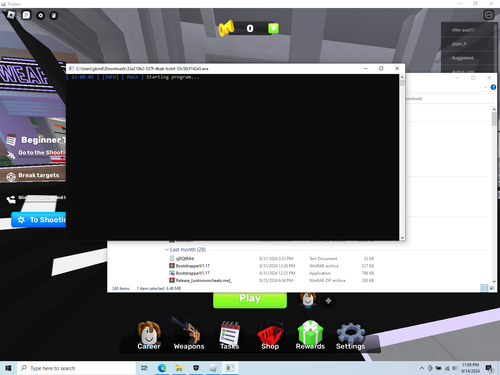Open the shield app on the taskbar
This screenshot has width=500, height=375.
pyautogui.click(x=196, y=368)
